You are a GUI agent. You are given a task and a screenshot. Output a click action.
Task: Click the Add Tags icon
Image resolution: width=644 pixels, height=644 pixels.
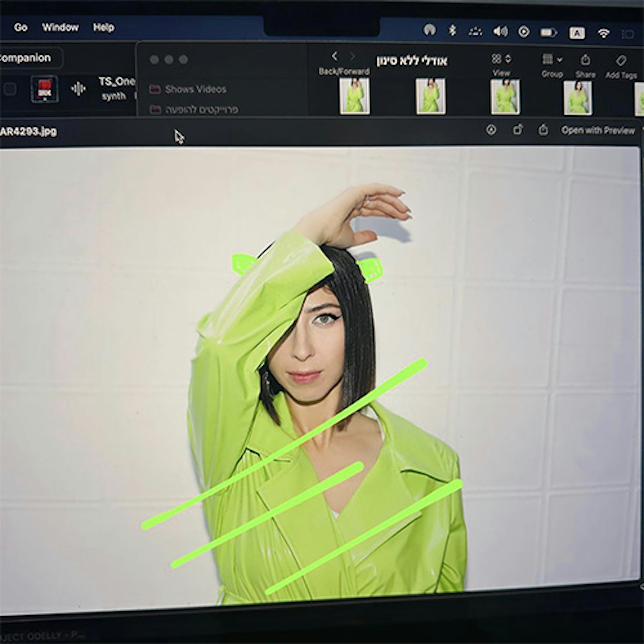pos(621,61)
